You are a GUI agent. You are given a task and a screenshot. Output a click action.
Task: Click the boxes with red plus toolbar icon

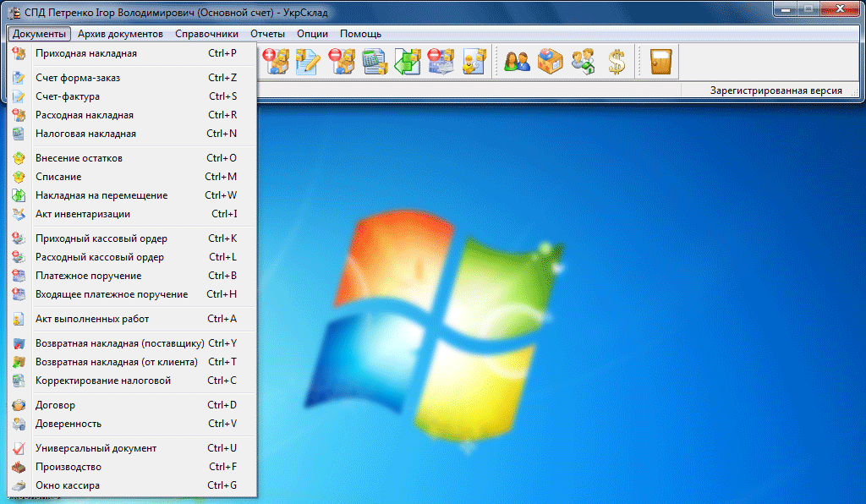[276, 61]
